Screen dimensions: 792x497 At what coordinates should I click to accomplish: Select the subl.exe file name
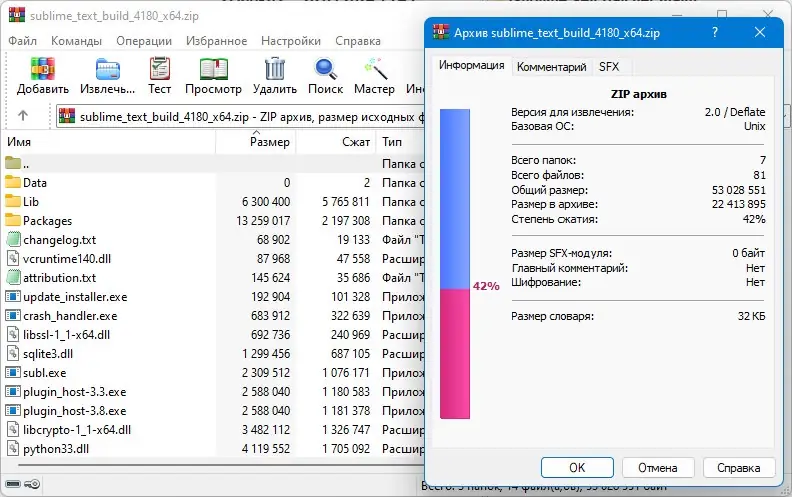pyautogui.click(x=44, y=373)
